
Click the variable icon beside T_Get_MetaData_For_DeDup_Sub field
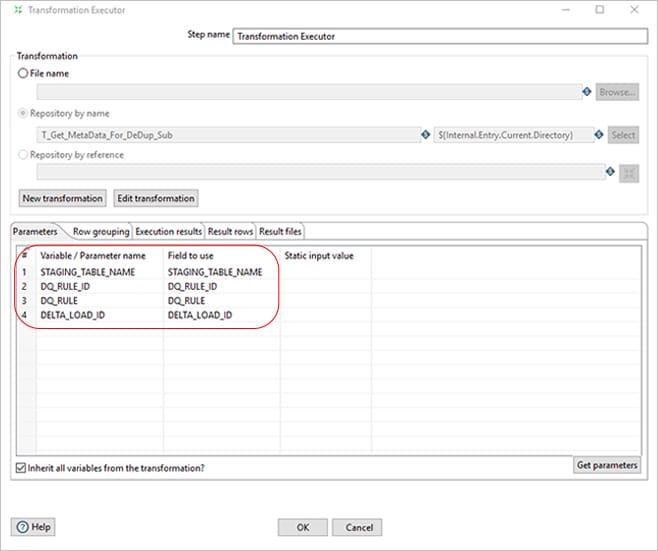click(x=426, y=135)
